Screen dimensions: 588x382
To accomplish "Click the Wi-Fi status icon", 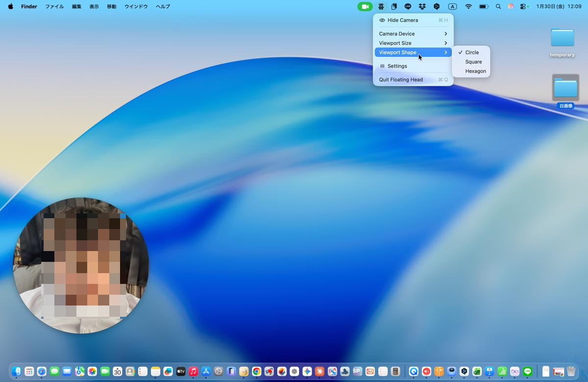I will tap(468, 6).
